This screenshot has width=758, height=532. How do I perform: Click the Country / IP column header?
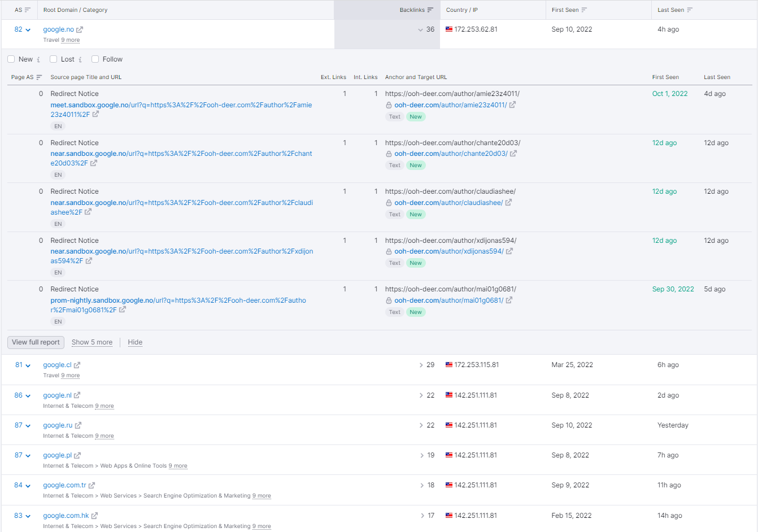pyautogui.click(x=462, y=10)
